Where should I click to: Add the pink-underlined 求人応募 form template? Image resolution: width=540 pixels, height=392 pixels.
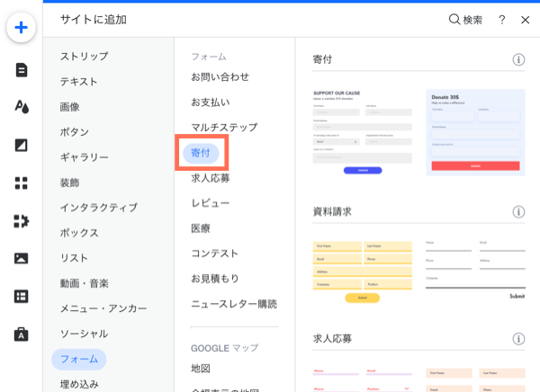[x=363, y=380]
